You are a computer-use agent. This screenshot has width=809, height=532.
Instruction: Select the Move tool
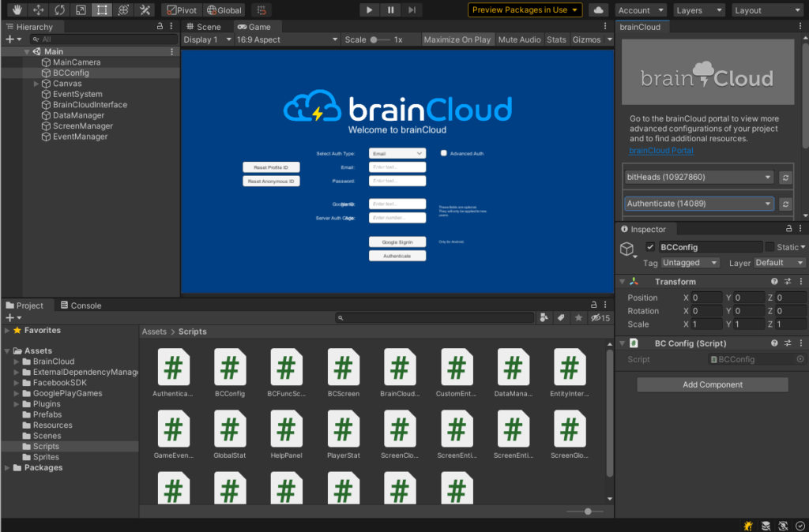click(x=38, y=9)
